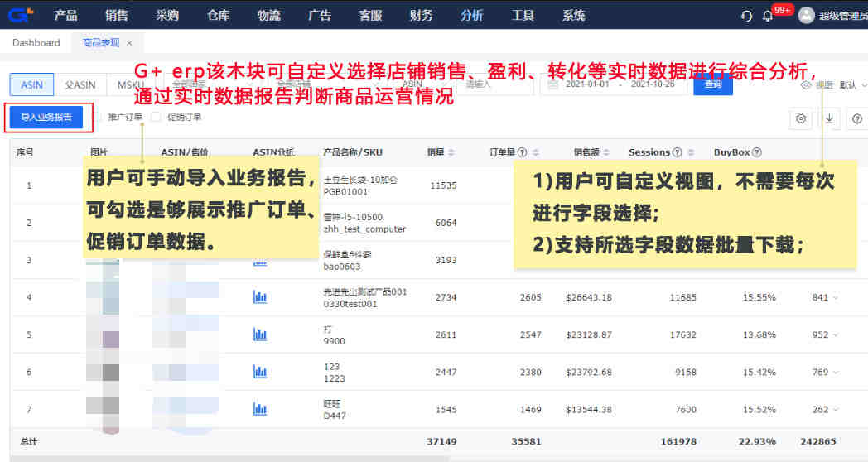Tick the 推广订单 checkbox
Screen dimensions: 868x462
pos(98,117)
